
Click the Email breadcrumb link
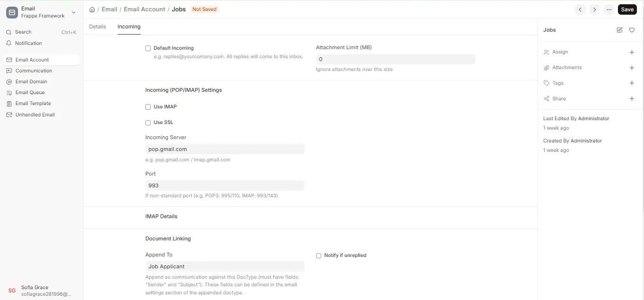tap(109, 9)
